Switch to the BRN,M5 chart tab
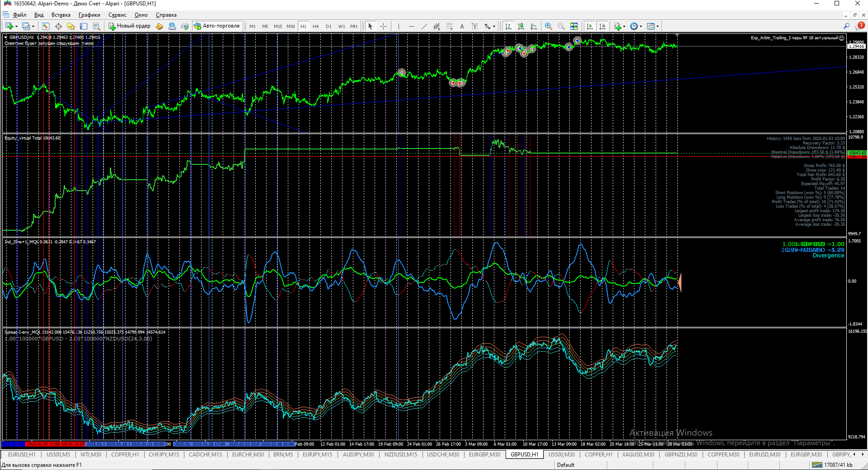The width and height of the screenshot is (868, 470). pos(283,455)
